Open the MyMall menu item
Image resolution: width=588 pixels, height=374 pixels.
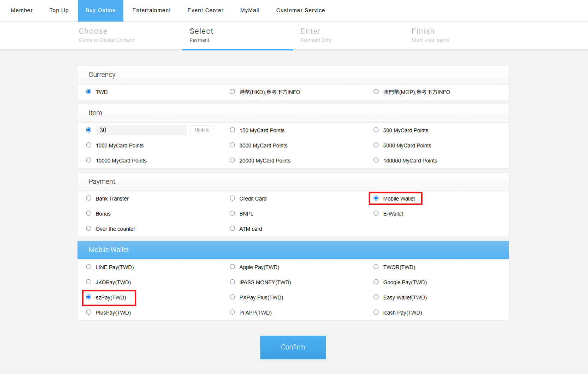[250, 10]
